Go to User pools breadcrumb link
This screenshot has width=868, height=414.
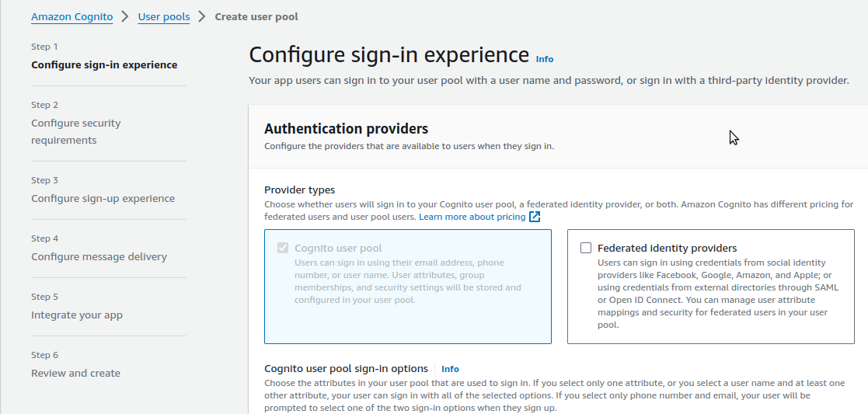164,16
